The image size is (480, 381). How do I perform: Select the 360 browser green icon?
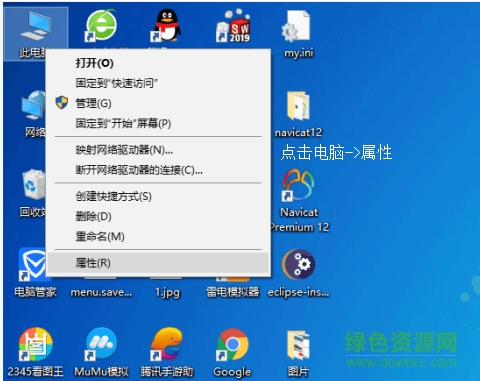[101, 26]
